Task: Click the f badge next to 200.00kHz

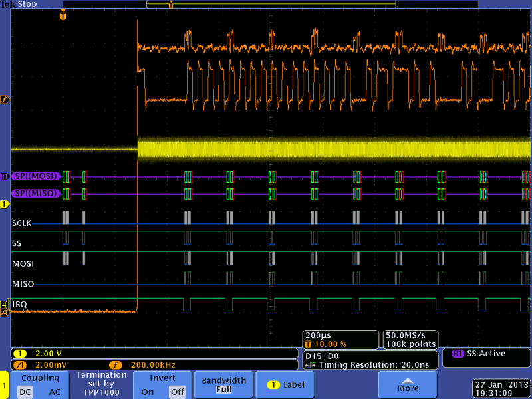Action: (x=115, y=365)
